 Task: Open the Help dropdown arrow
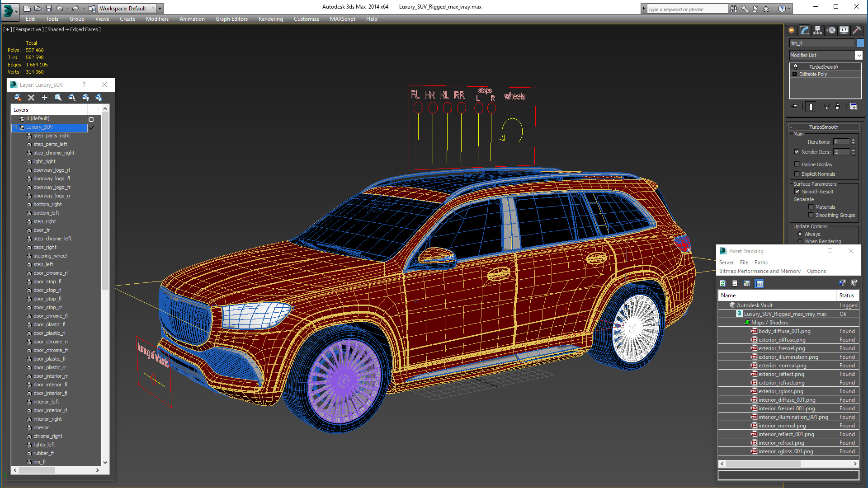(789, 9)
